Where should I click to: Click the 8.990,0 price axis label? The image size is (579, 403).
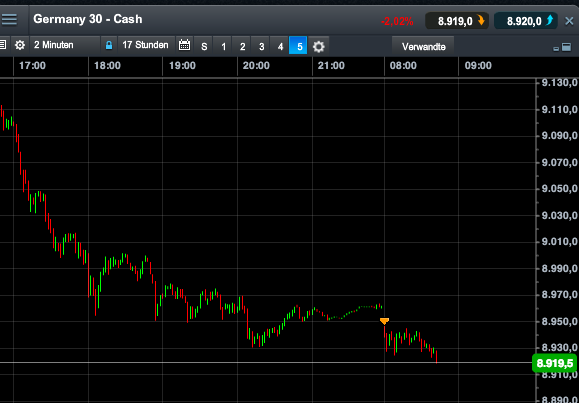coord(559,269)
